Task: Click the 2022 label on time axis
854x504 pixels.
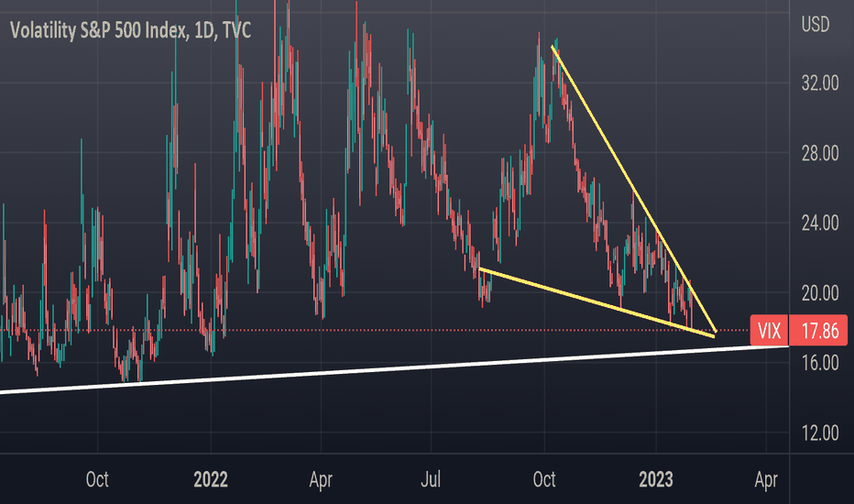Action: [211, 479]
